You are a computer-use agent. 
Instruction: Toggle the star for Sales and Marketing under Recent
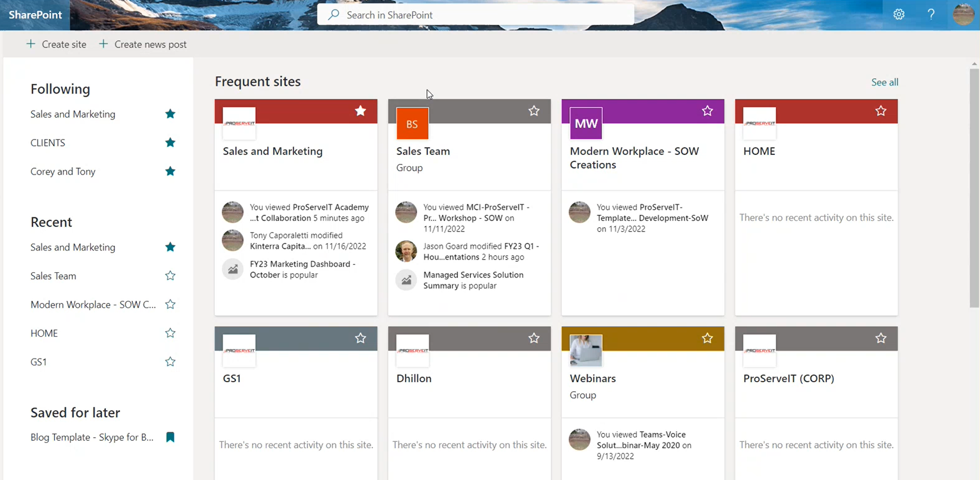170,247
